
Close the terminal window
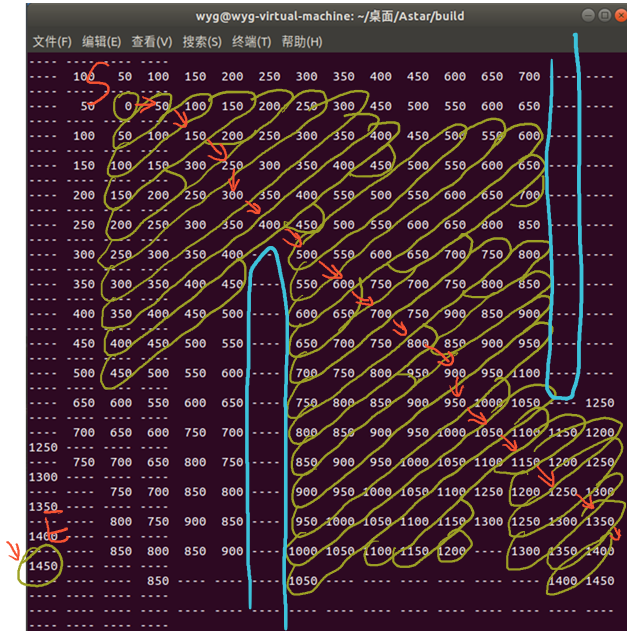pyautogui.click(x=620, y=15)
